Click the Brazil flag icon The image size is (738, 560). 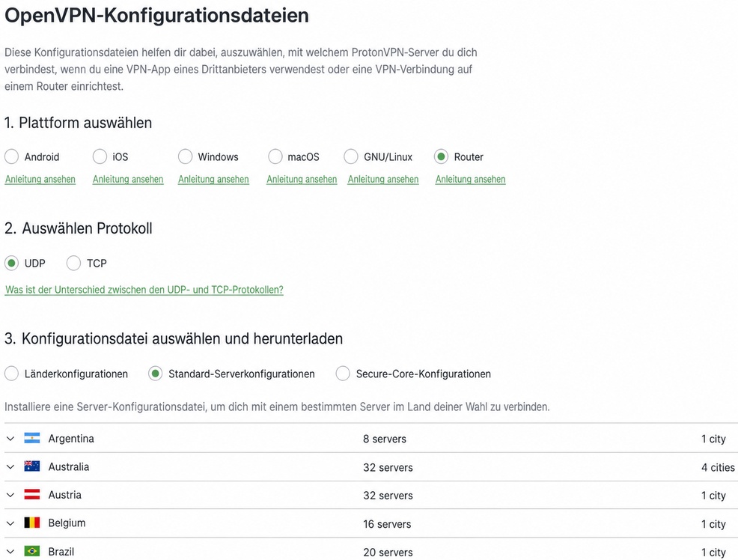point(32,551)
